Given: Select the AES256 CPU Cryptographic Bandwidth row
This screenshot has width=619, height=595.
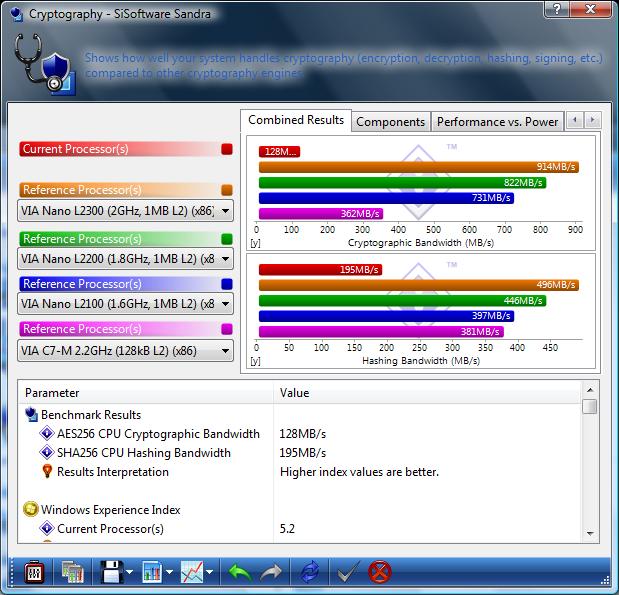Looking at the screenshot, I should coord(300,434).
